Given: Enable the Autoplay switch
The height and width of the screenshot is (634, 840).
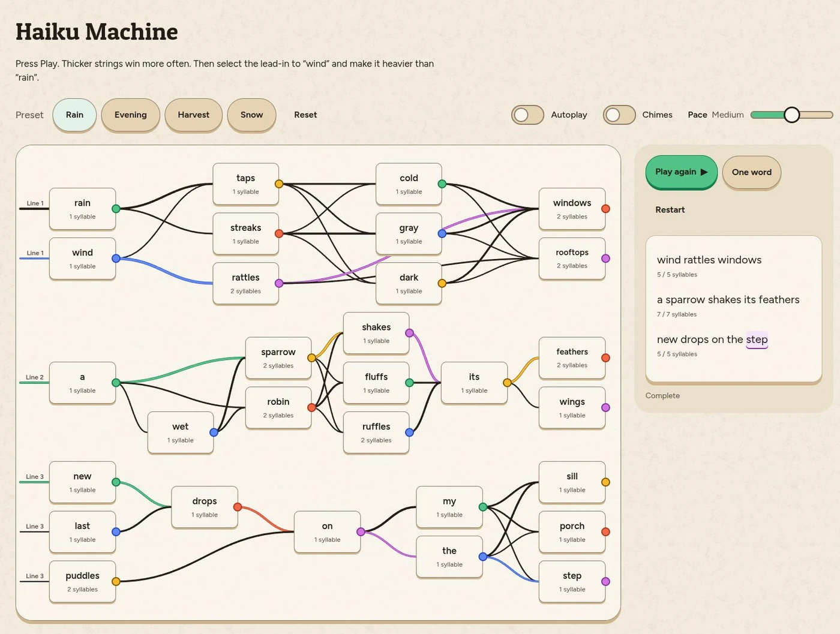Looking at the screenshot, I should click(x=527, y=115).
